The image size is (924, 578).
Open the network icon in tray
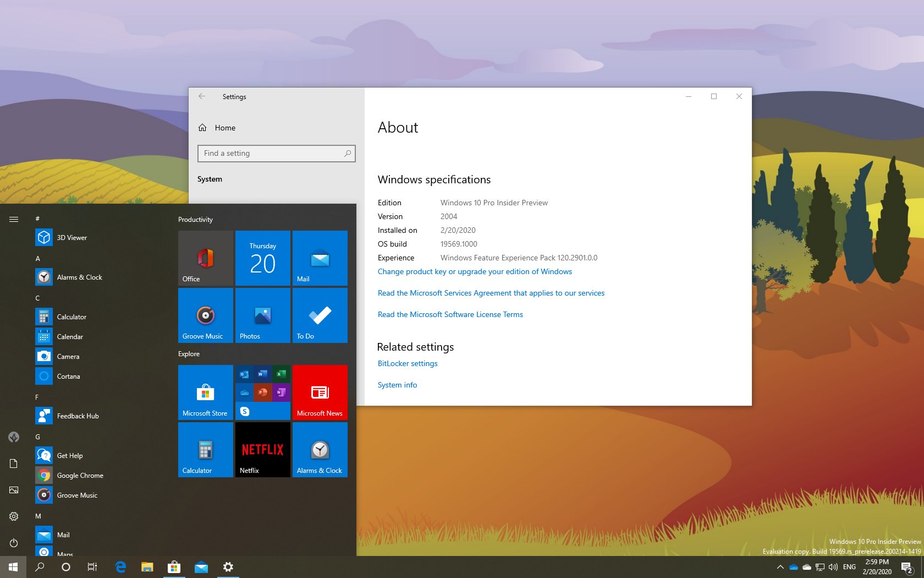[820, 567]
